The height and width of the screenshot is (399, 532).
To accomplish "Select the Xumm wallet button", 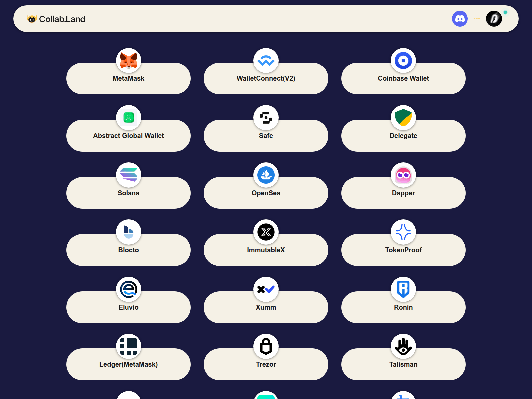I will 266,307.
